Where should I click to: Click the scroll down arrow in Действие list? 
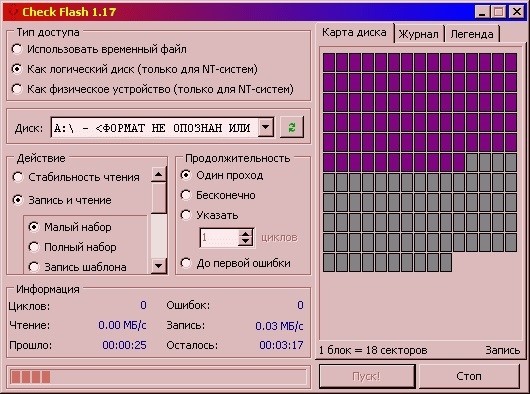tap(159, 266)
